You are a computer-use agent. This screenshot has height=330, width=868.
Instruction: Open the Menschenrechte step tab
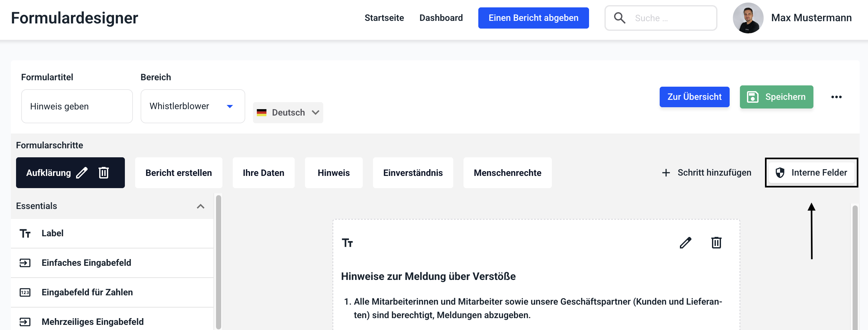pos(507,173)
